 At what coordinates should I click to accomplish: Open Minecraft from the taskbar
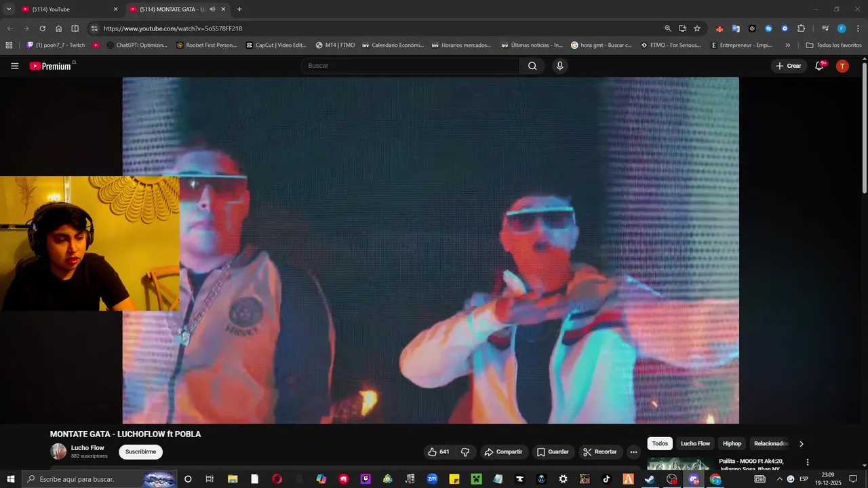[x=475, y=479]
